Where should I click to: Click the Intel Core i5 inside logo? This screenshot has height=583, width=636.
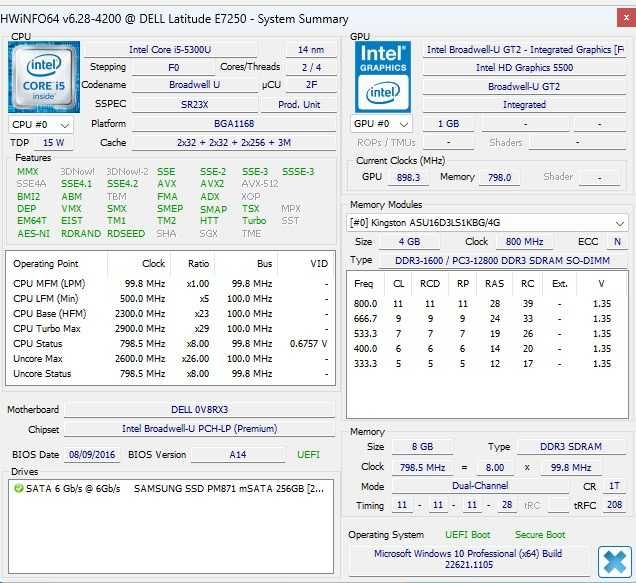(x=44, y=77)
